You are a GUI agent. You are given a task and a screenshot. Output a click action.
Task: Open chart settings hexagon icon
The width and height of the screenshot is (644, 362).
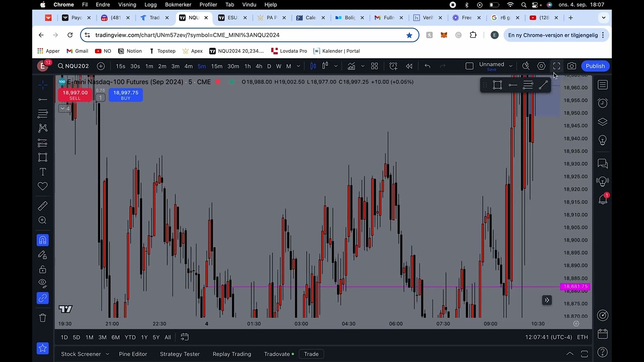tap(541, 66)
